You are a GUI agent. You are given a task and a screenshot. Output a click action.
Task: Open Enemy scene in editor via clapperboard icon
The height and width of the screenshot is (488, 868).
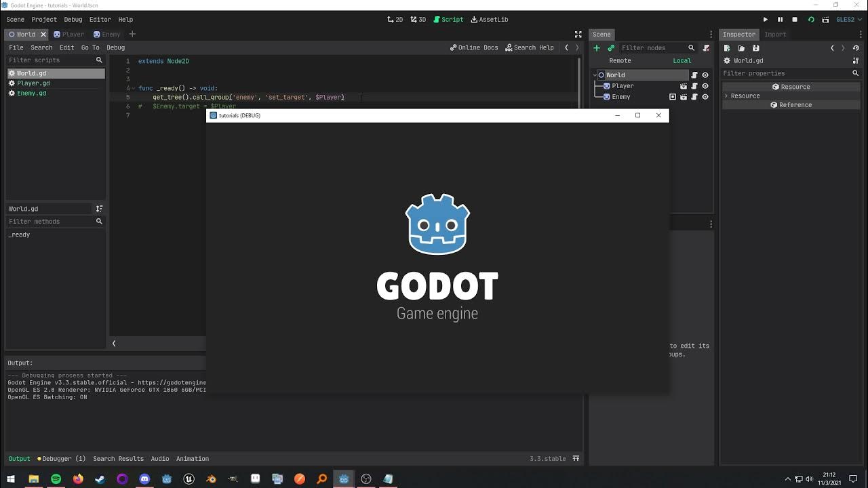[x=684, y=97]
